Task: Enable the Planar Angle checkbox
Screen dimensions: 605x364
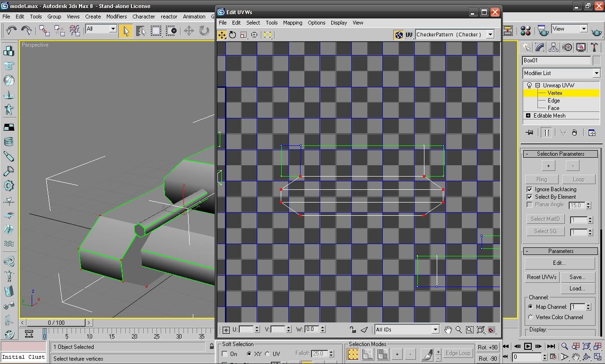Action: click(530, 204)
